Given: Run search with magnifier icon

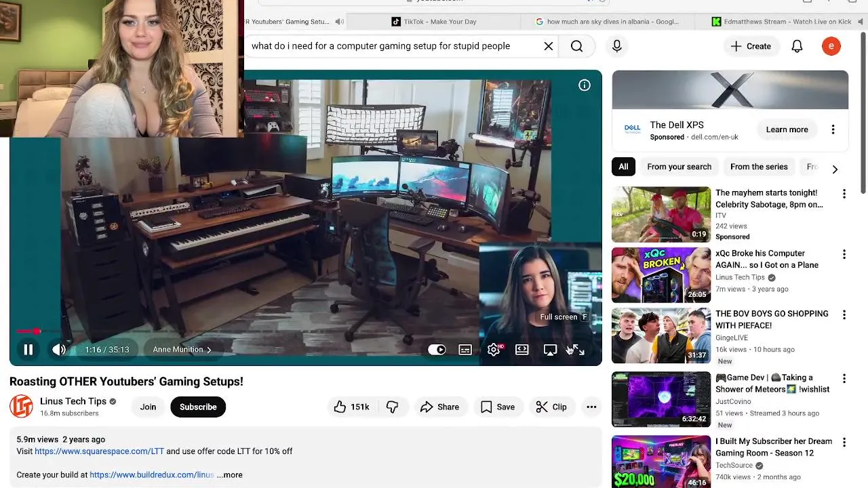Looking at the screenshot, I should (x=576, y=46).
